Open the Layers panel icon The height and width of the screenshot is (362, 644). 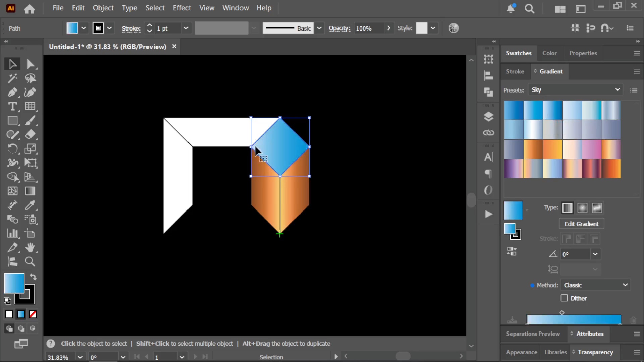488,117
